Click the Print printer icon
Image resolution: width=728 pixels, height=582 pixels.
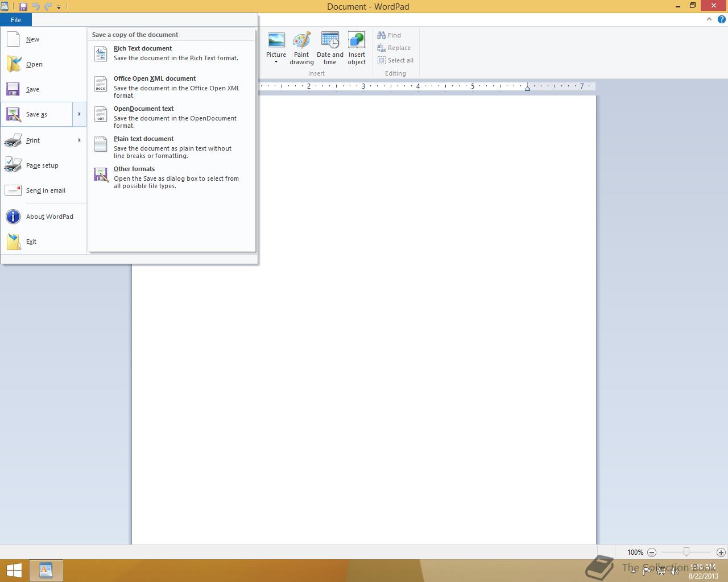[13, 140]
